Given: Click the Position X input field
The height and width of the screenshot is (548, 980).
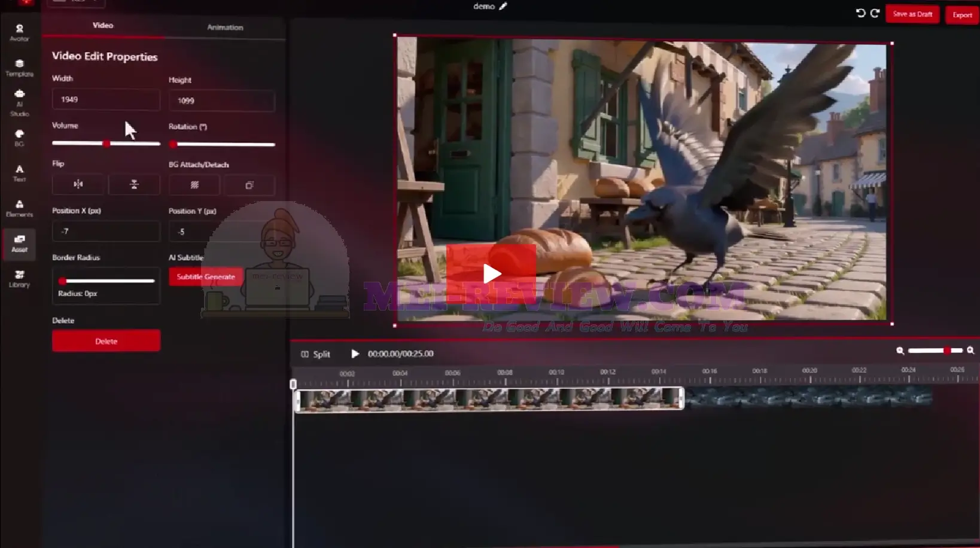Looking at the screenshot, I should click(106, 231).
